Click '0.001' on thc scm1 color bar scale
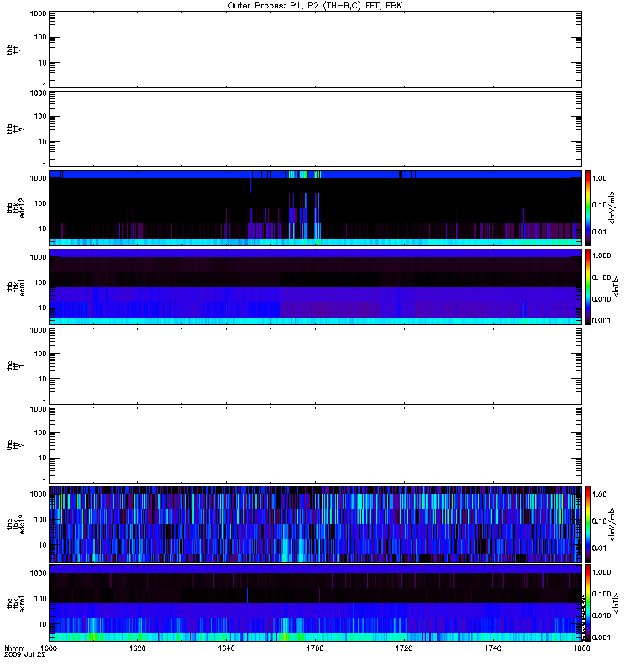 601,638
